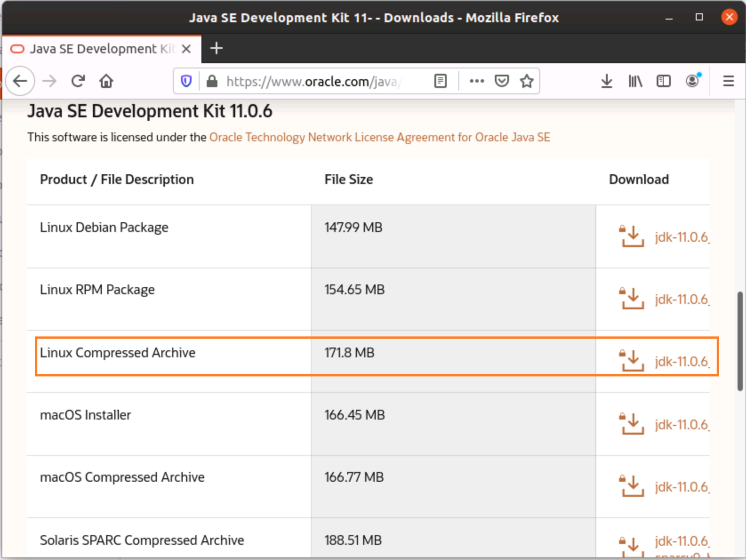Click the '166.45 MB' file size cell

click(x=453, y=424)
